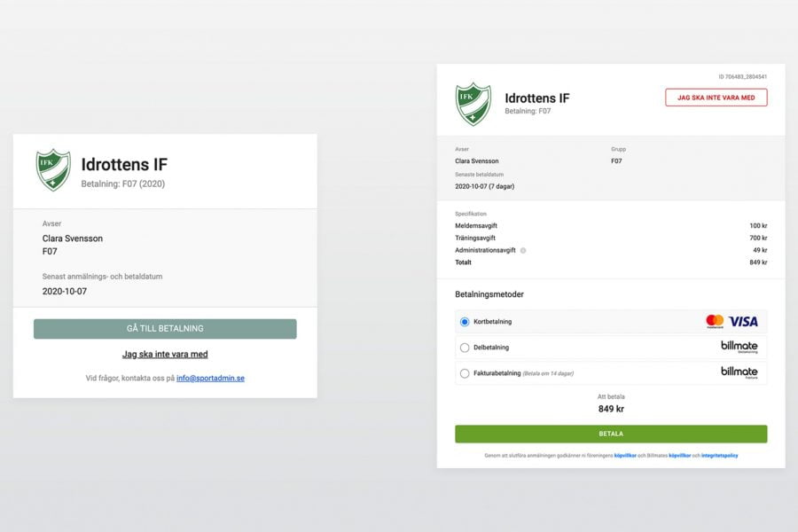Screen dimensions: 798x532
Task: Open the föreningens köpvillkor link
Action: [x=625, y=456]
